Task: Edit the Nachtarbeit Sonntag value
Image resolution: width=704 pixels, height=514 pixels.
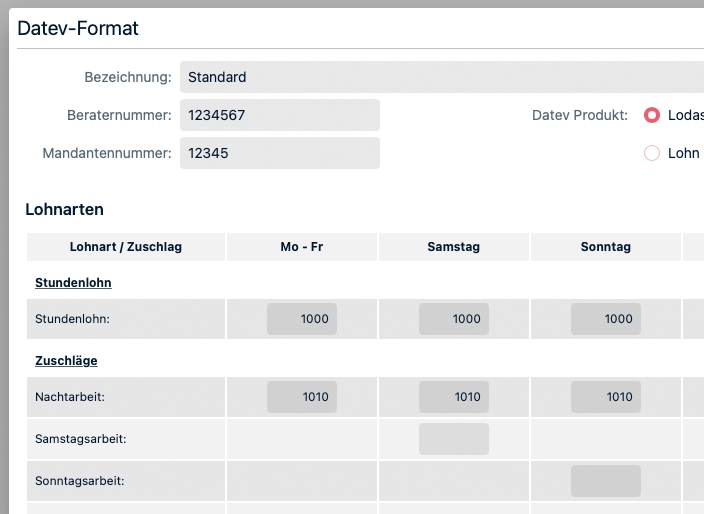Action: click(x=606, y=397)
